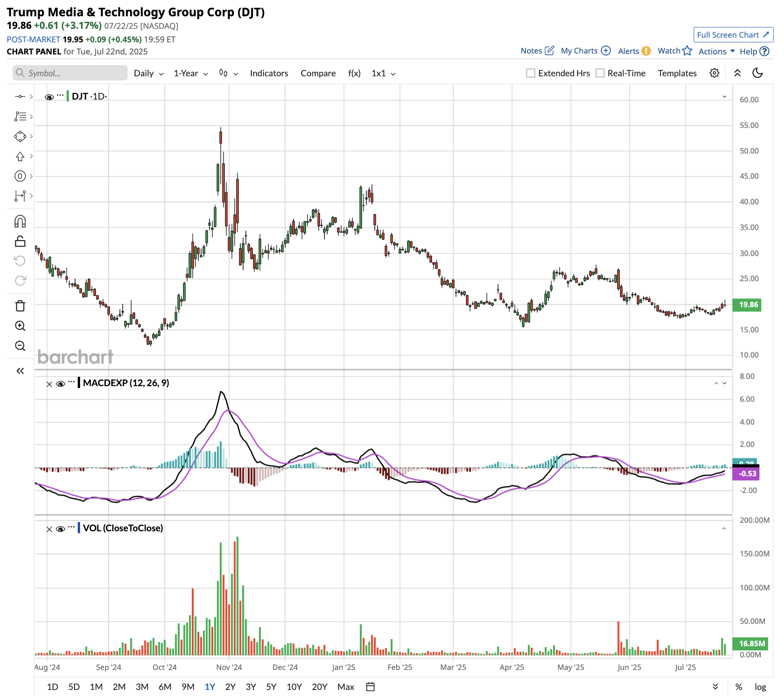Add to My Charts plus icon

coord(606,50)
